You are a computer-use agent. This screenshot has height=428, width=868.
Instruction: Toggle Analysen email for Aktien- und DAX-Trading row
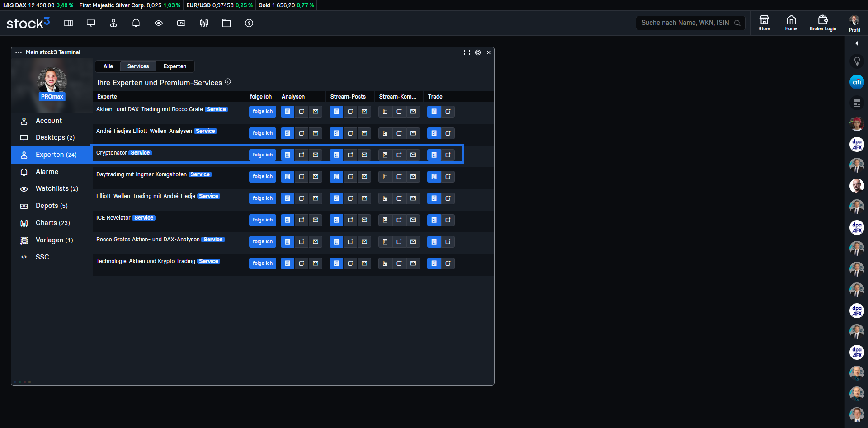tap(316, 112)
